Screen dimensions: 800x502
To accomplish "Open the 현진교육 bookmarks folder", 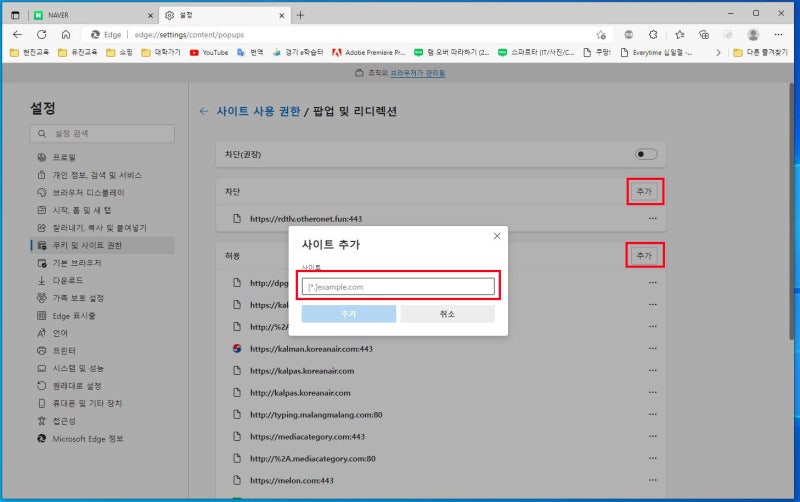I will click(30, 53).
